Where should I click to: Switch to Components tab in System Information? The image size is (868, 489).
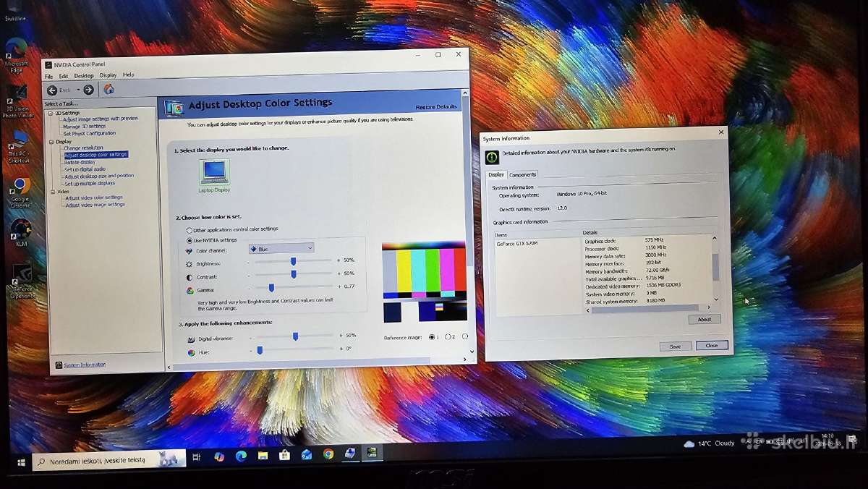tap(522, 174)
